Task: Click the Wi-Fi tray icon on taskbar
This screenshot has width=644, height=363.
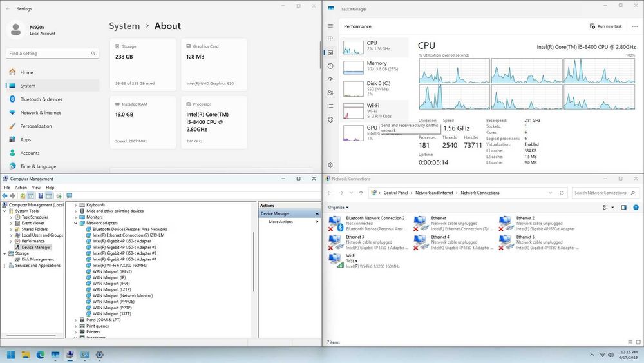Action: click(x=603, y=355)
